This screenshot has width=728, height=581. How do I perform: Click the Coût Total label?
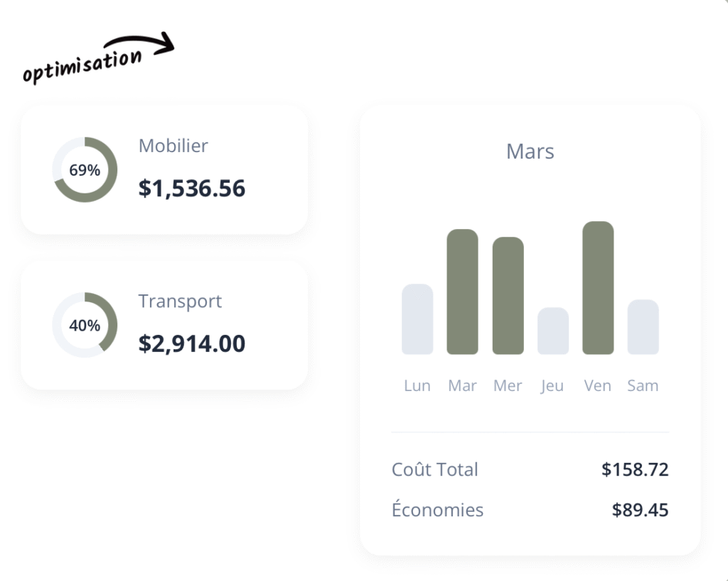point(435,469)
